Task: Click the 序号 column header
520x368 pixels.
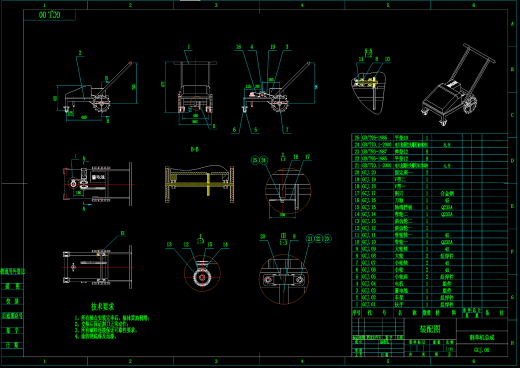Action: [357, 313]
